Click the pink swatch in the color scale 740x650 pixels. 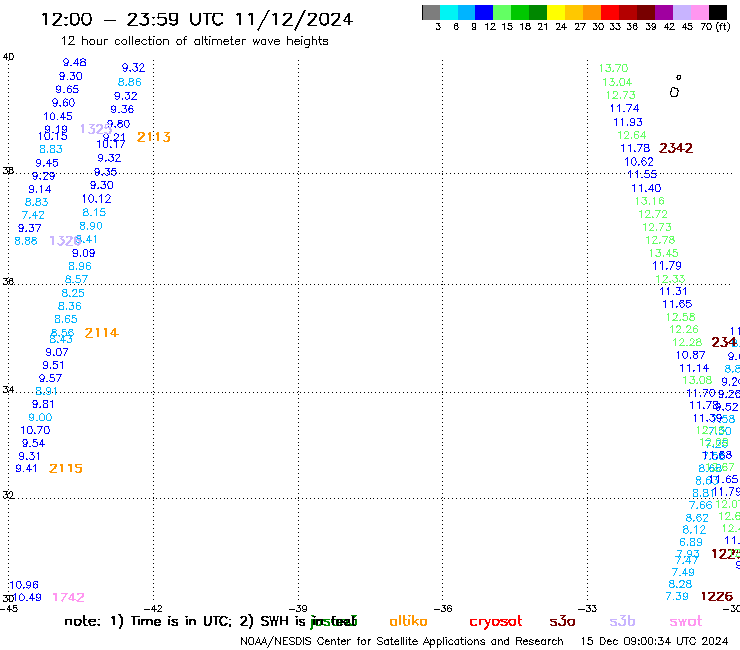tap(699, 12)
